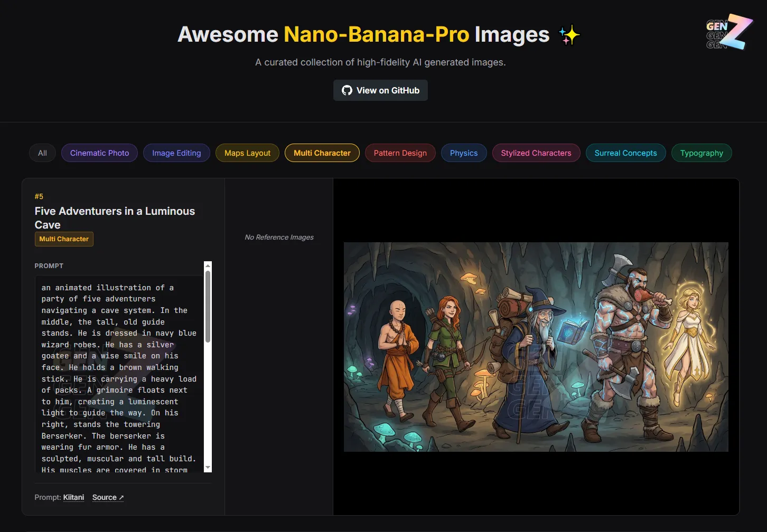
Task: Click the Source link below the prompt
Action: (104, 497)
